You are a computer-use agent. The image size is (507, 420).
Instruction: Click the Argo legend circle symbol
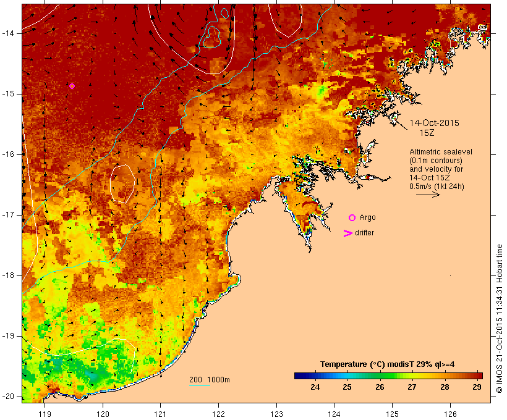352,218
